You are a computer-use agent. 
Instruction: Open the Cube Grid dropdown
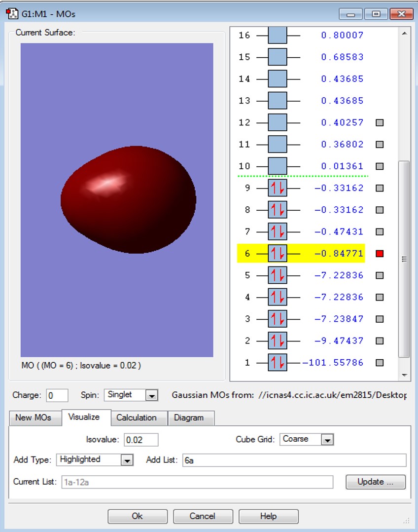point(327,440)
